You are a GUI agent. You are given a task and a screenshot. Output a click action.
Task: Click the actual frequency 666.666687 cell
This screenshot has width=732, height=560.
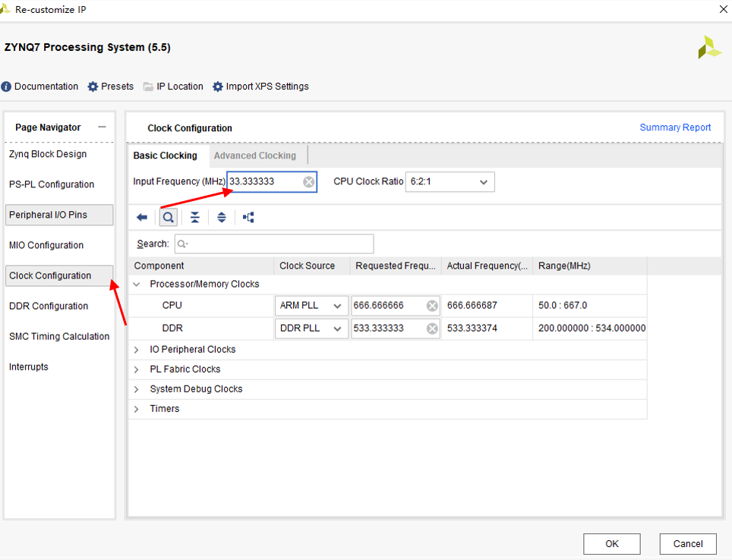[x=487, y=306]
